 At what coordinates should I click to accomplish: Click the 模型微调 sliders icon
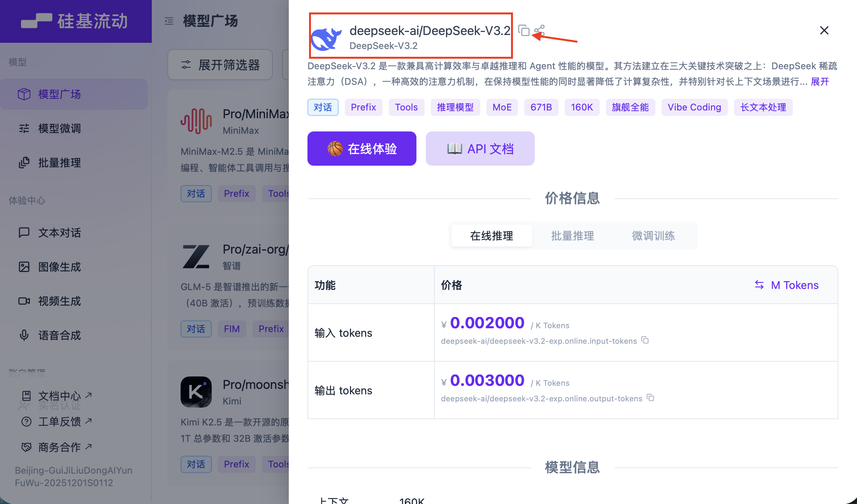pos(24,128)
